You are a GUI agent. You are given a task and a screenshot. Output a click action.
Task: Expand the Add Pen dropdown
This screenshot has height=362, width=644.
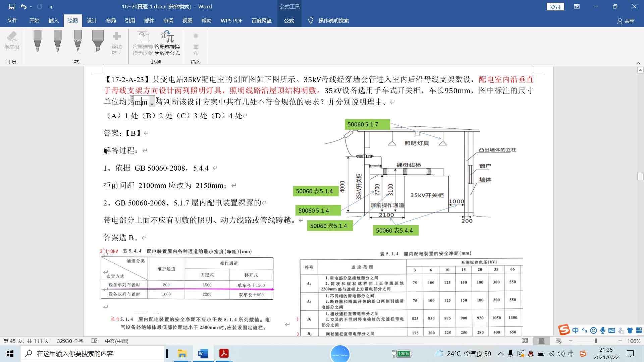[116, 44]
